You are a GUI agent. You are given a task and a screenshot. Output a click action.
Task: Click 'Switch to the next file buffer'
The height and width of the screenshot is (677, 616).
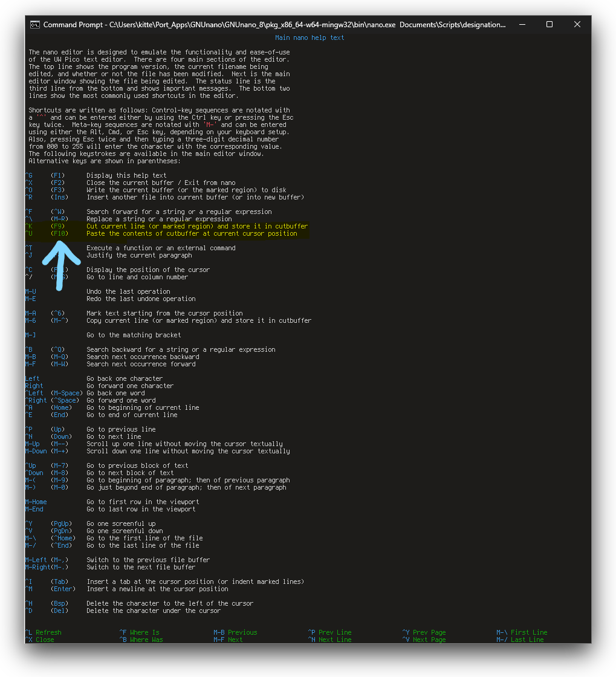[141, 568]
